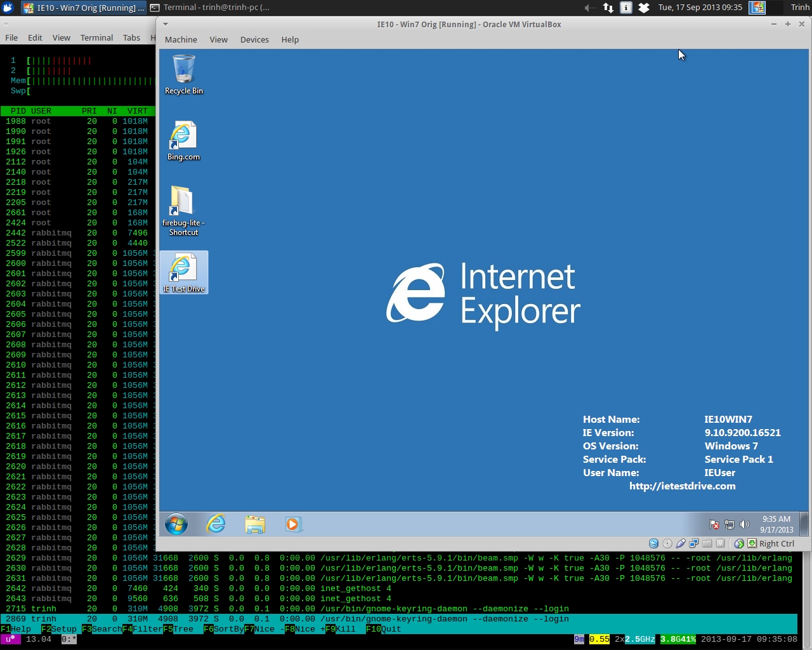Open Windows Explorer from the taskbar
This screenshot has width=812, height=650.
coord(254,524)
